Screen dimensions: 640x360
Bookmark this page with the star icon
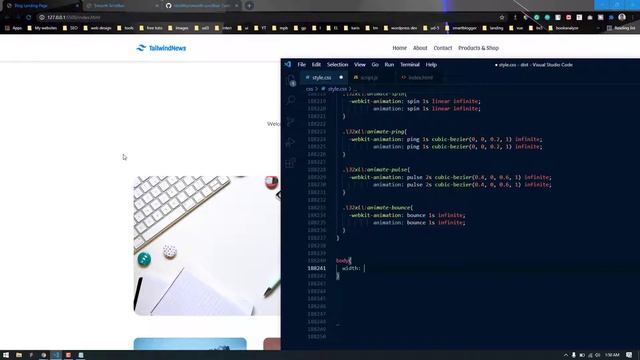(502, 18)
